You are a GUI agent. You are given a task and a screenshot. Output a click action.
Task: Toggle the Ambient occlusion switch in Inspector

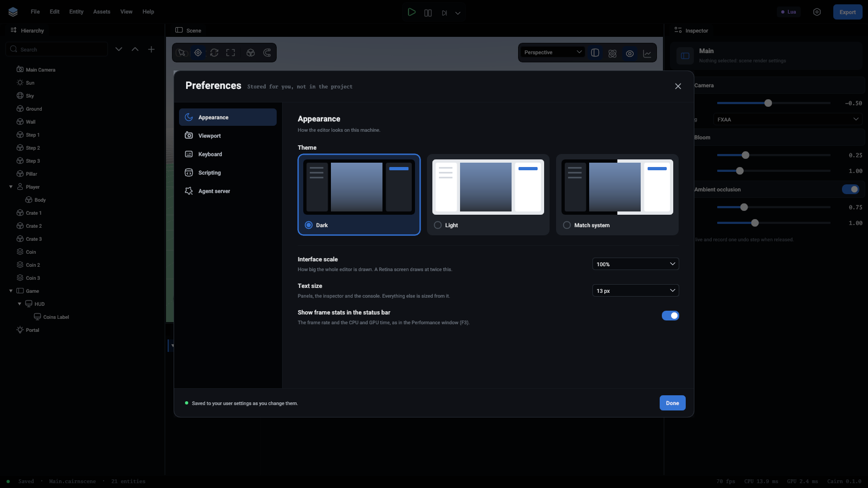(x=851, y=189)
